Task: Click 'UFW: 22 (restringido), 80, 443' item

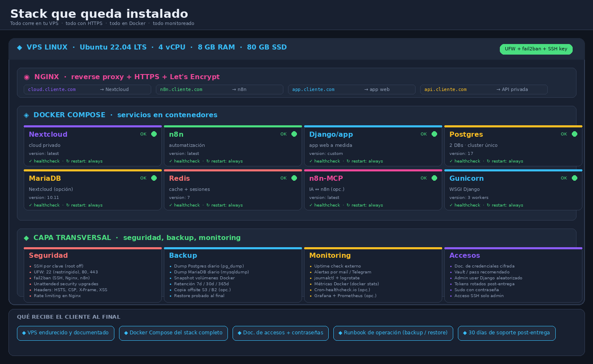Action: tap(66, 272)
